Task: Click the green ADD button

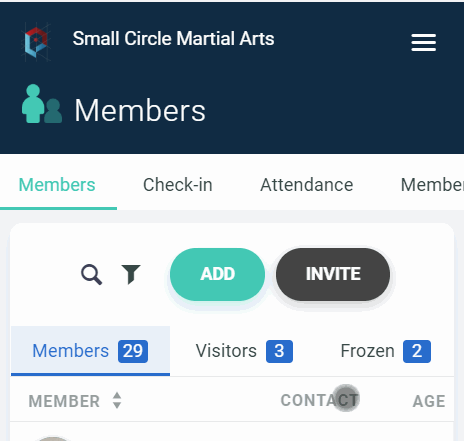Action: [217, 274]
